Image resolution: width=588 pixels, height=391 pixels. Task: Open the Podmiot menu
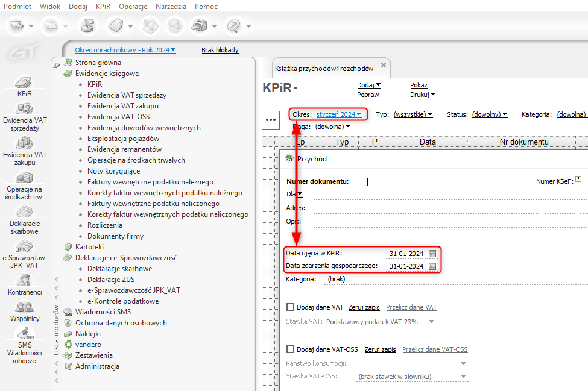pyautogui.click(x=17, y=7)
